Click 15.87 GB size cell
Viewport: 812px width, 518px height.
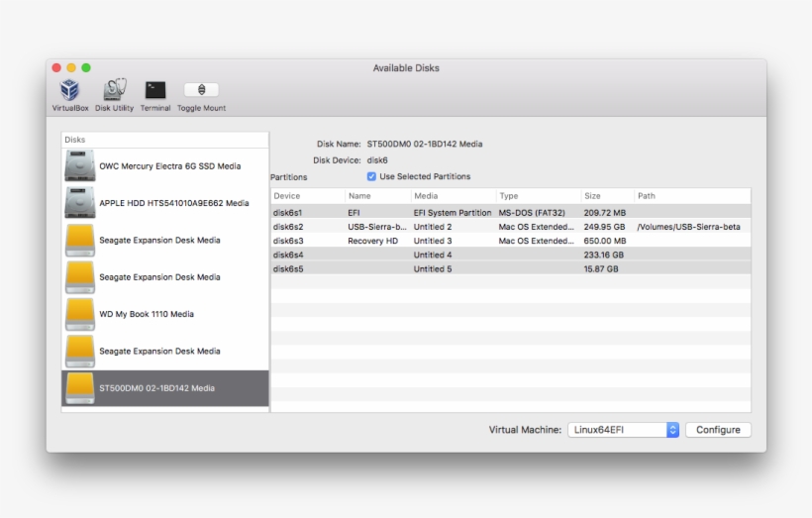click(x=601, y=268)
